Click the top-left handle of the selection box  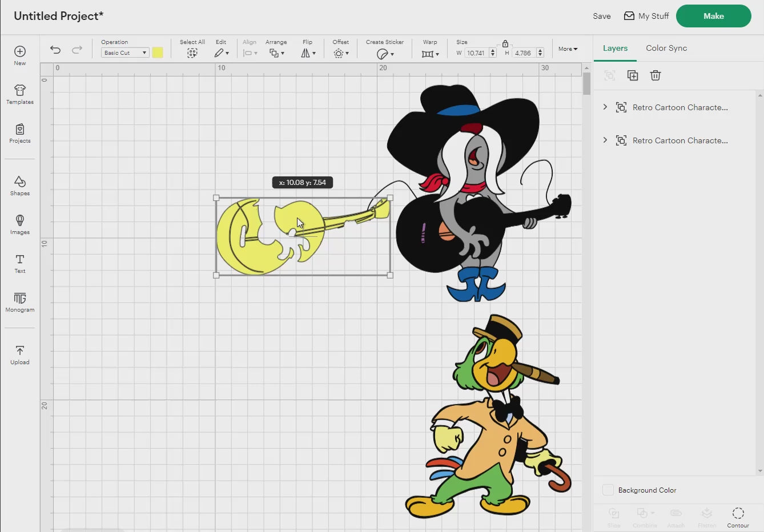click(x=216, y=198)
